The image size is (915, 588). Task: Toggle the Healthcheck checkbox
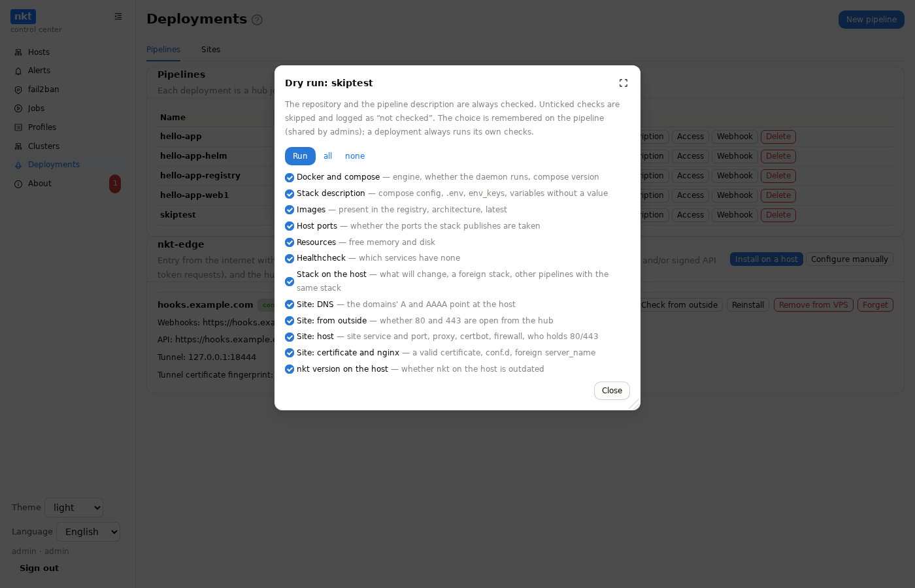tap(290, 259)
